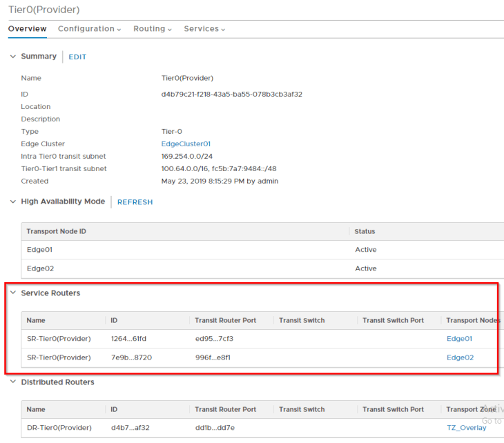
Task: Click the Transport Node ID column header
Action: pyautogui.click(x=56, y=232)
